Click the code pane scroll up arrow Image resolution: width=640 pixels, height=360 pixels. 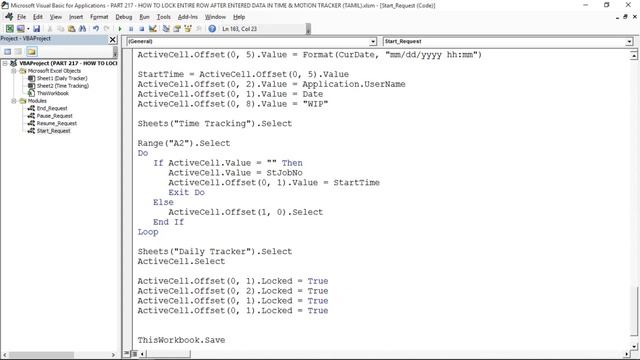pos(633,55)
